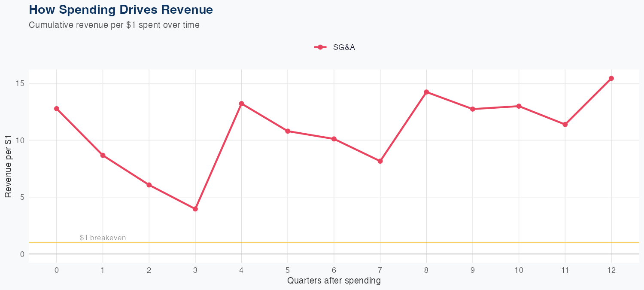Select the data point at quarter 8
The image size is (644, 290).
tap(426, 92)
